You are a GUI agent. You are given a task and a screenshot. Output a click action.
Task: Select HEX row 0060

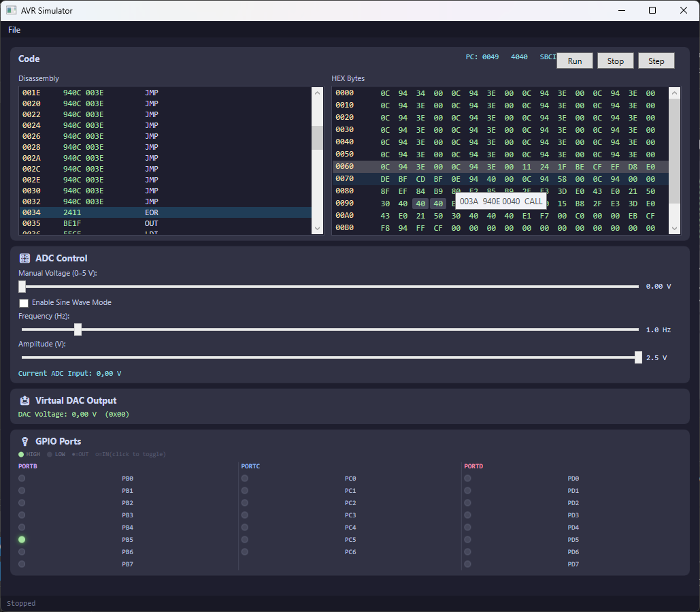click(501, 167)
